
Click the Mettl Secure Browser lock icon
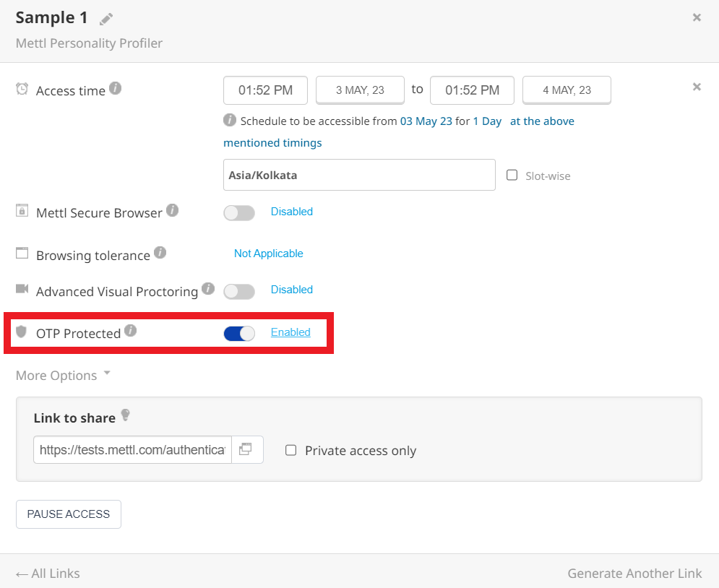coord(22,210)
